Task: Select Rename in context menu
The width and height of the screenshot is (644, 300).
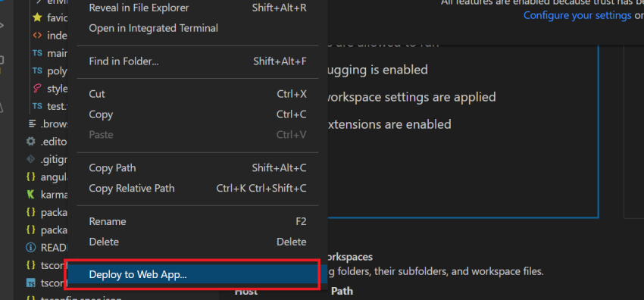Action: 198,222
